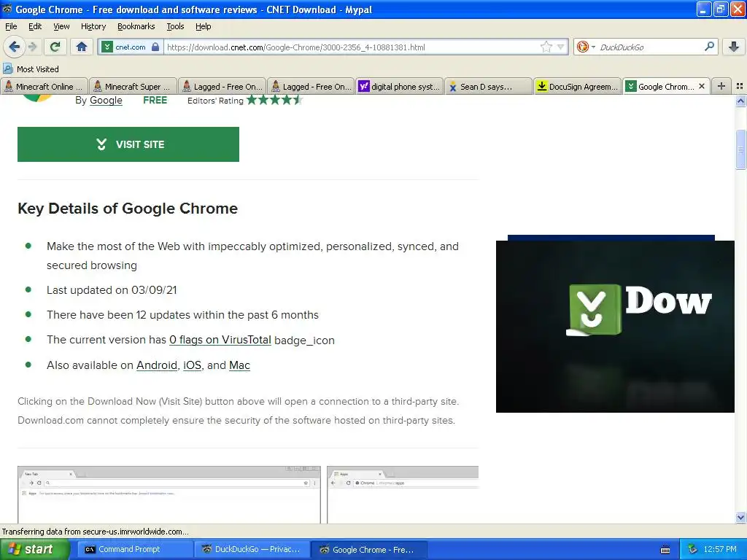
Task: Switch to the DocuSign Agreem... tab
Action: pyautogui.click(x=578, y=86)
